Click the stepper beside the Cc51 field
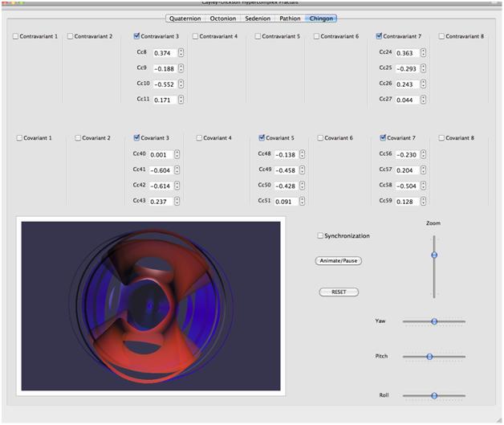504x425 pixels. (299, 202)
